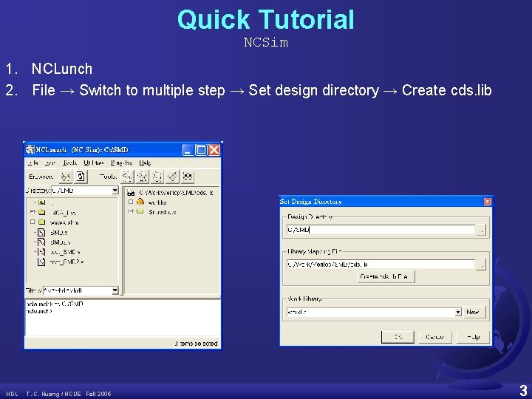Open the Filters dropdown in NCLaunch
This screenshot has height=399, width=532.
click(115, 290)
